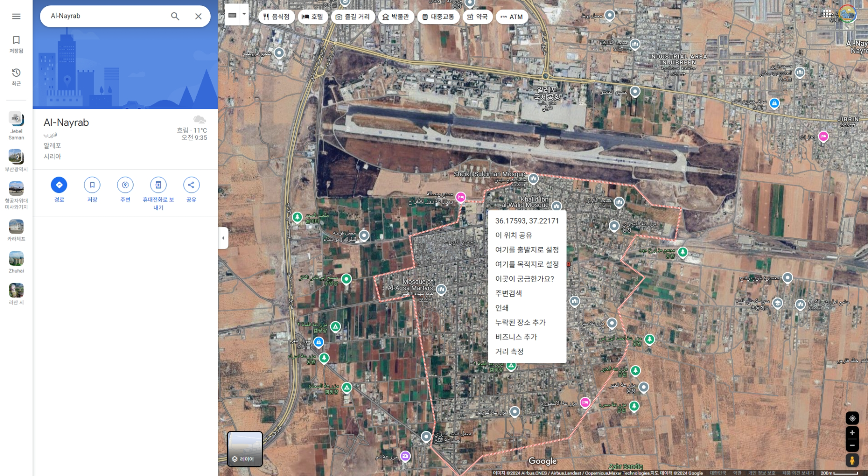Click the 대한민국 region link
Viewport: 868px width, 476px height.
[x=718, y=473]
